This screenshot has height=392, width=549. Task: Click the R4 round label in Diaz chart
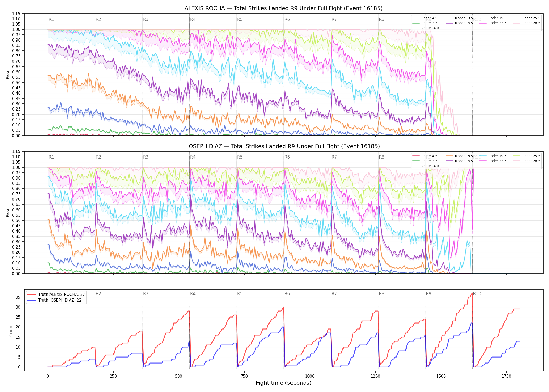coord(193,157)
